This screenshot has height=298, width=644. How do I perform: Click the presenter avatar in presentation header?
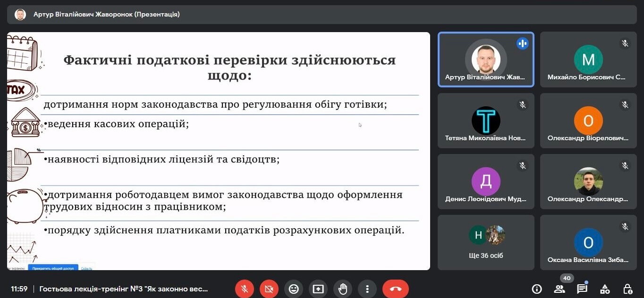click(x=20, y=15)
